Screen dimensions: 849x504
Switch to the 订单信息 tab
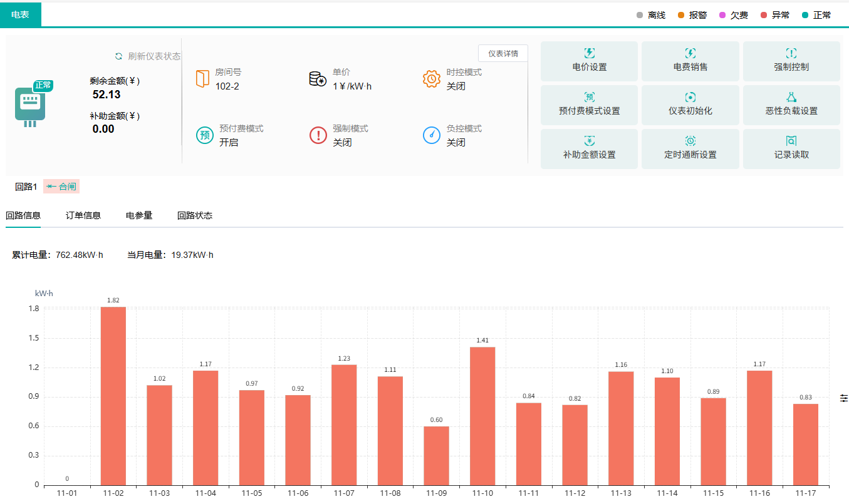coord(83,215)
